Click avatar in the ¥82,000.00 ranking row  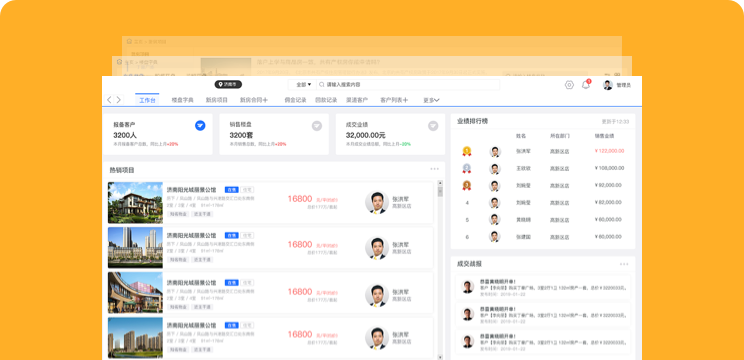coord(495,203)
